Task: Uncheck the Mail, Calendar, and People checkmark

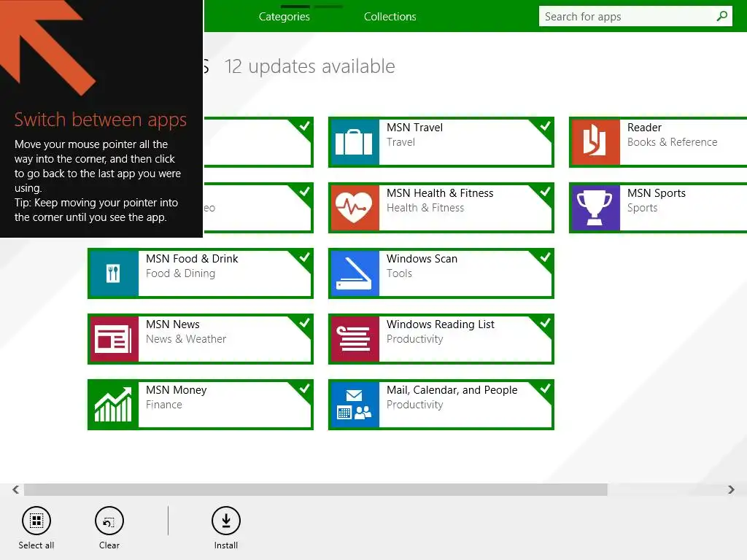Action: (545, 389)
